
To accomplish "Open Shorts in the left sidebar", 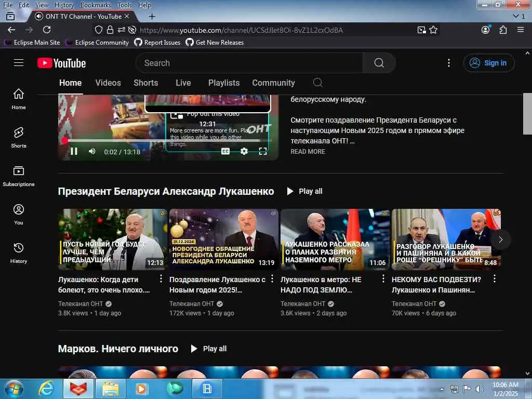I will [19, 137].
